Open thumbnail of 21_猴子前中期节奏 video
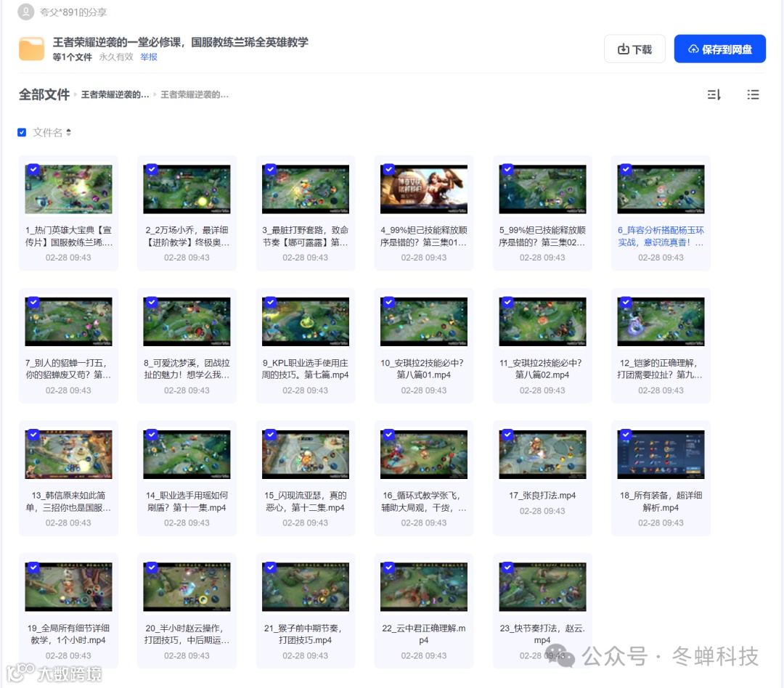This screenshot has width=784, height=688. [x=306, y=587]
